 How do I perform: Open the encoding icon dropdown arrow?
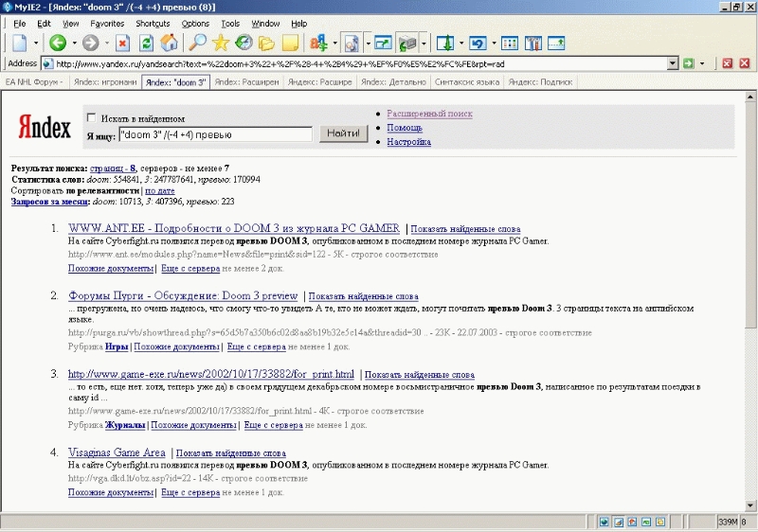[334, 43]
